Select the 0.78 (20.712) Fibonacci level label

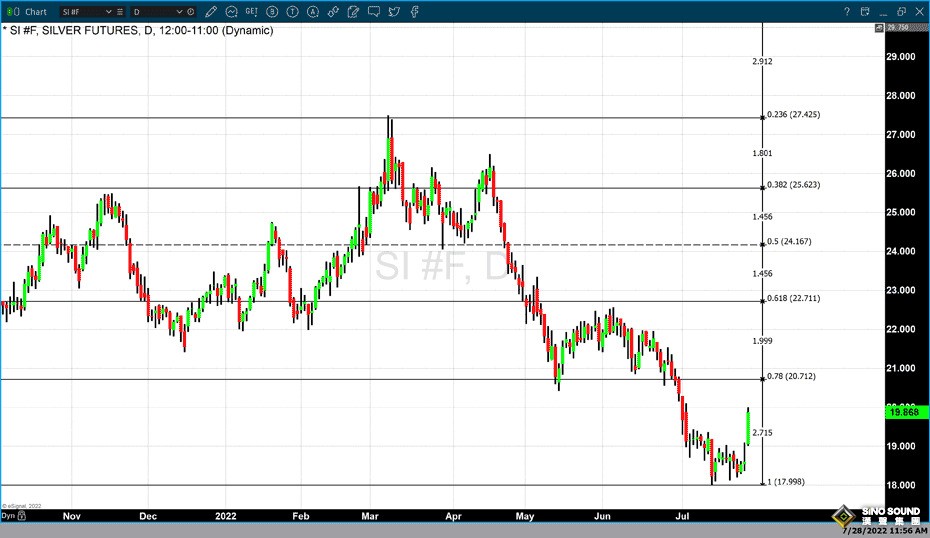pos(791,376)
